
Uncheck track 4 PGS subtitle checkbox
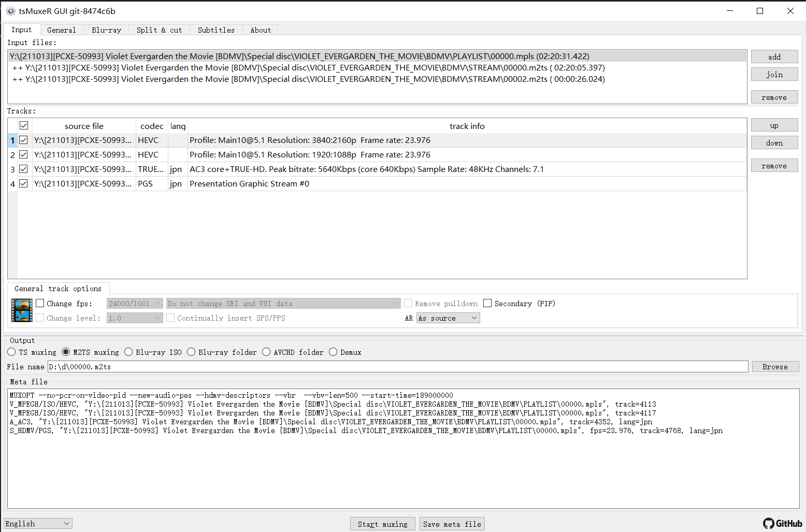(23, 183)
